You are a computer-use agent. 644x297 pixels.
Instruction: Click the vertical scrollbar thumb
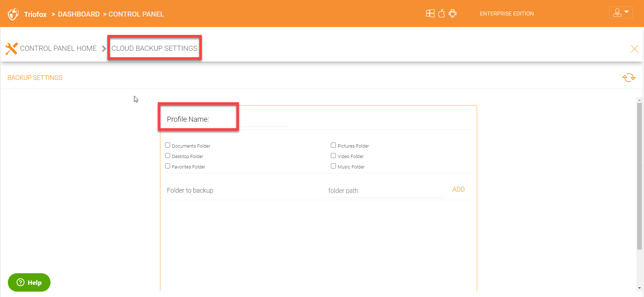(639, 176)
